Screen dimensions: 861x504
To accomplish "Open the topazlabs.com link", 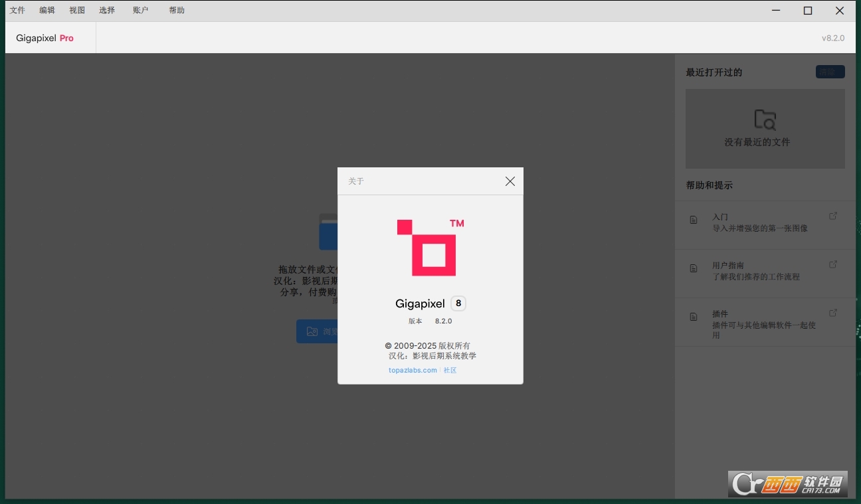I will 413,370.
